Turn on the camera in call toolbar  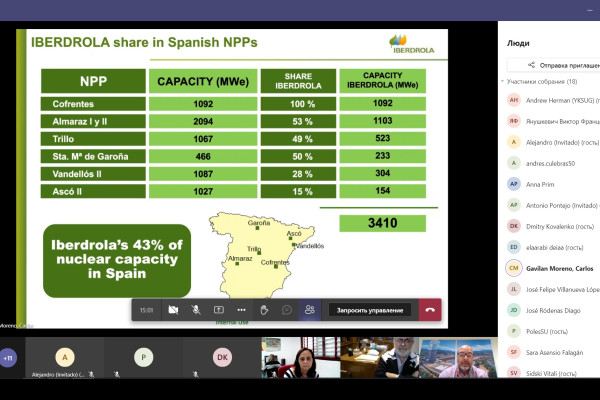click(174, 310)
